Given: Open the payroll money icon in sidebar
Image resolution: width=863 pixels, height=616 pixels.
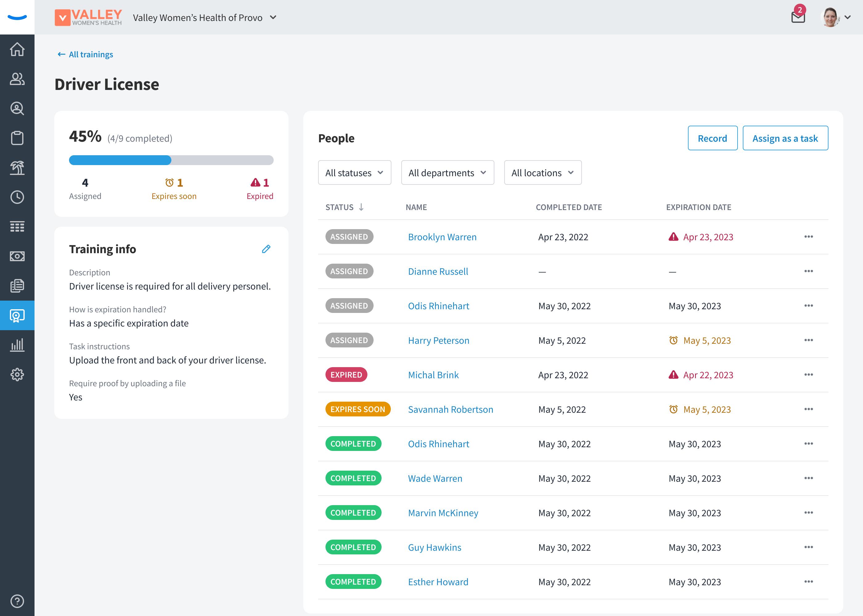Looking at the screenshot, I should 17,256.
